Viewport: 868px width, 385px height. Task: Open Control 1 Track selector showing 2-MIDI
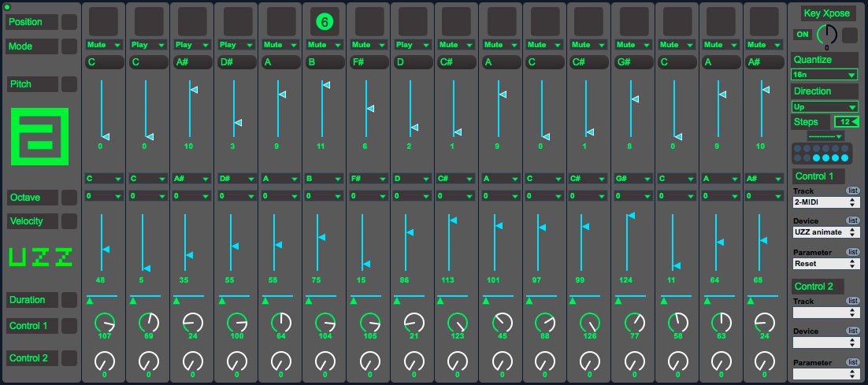825,202
